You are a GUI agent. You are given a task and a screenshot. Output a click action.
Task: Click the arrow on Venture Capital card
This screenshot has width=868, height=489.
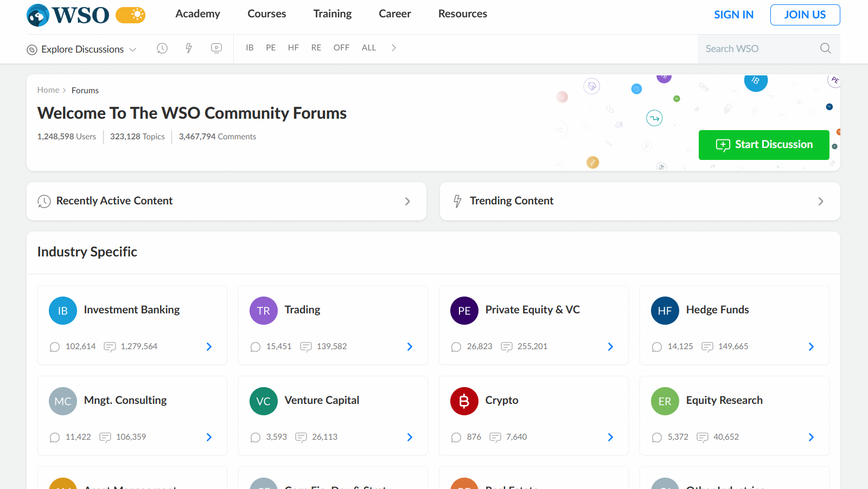point(410,437)
